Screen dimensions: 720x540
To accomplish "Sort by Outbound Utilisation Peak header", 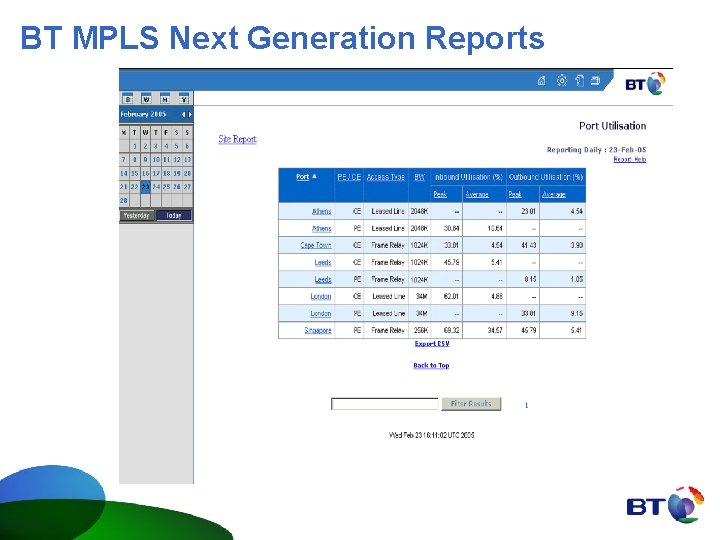I will (515, 195).
